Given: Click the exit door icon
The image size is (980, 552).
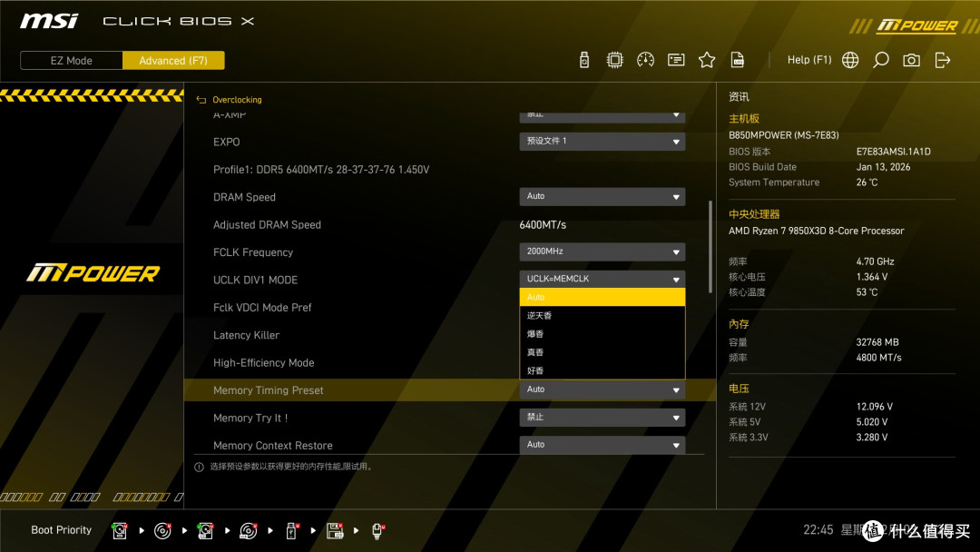Looking at the screenshot, I should tap(943, 60).
